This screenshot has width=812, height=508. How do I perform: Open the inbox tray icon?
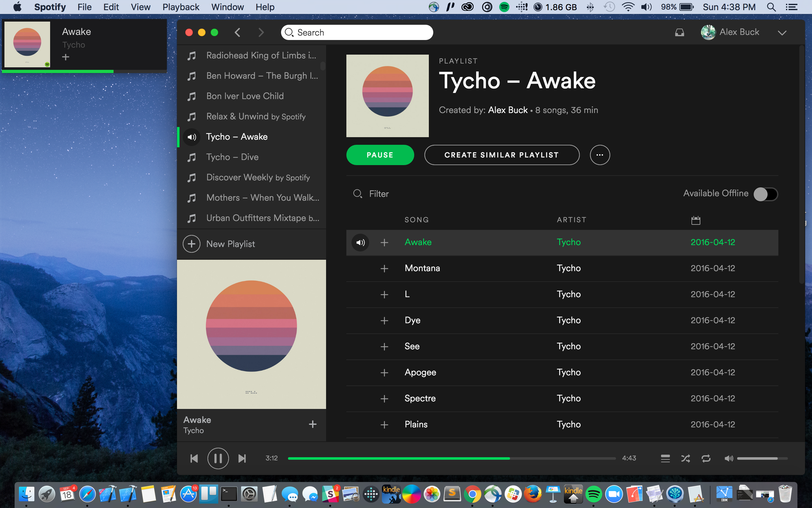(x=679, y=32)
